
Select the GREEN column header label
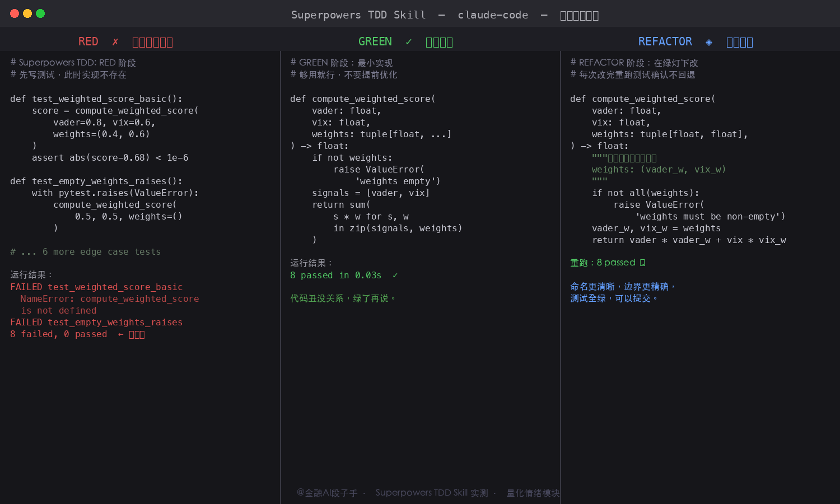pyautogui.click(x=375, y=41)
